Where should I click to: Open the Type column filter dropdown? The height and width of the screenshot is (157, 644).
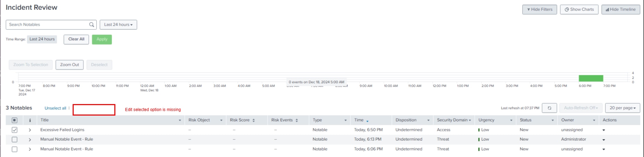[x=345, y=120]
